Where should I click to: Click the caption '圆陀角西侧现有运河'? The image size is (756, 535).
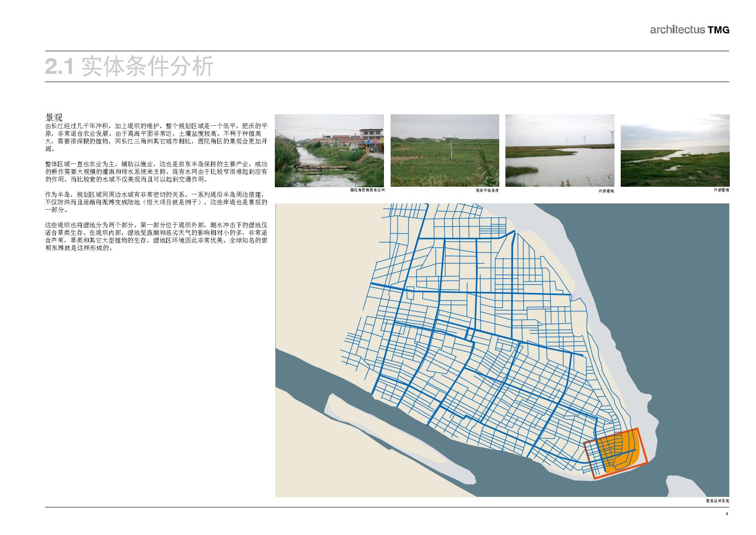click(x=367, y=190)
